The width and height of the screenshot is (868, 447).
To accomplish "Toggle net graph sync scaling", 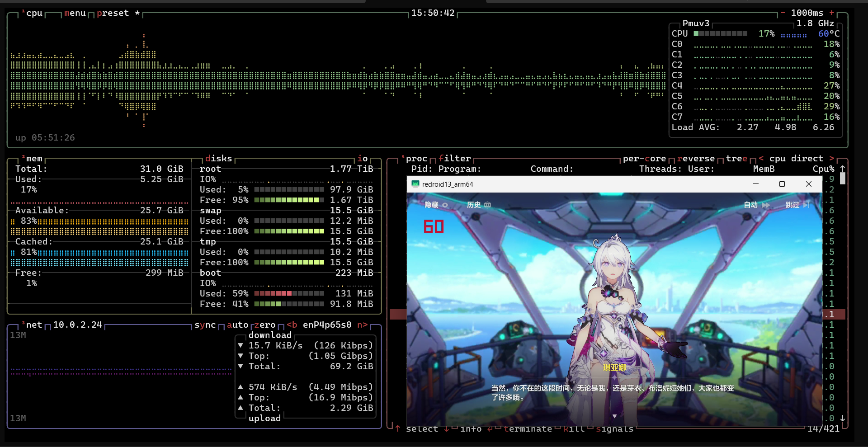I will click(205, 325).
